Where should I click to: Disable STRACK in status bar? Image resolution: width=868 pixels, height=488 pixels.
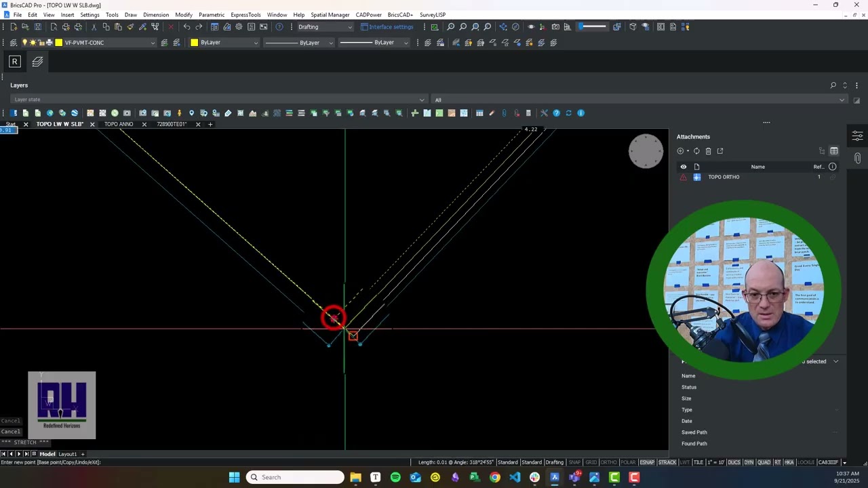(667, 462)
